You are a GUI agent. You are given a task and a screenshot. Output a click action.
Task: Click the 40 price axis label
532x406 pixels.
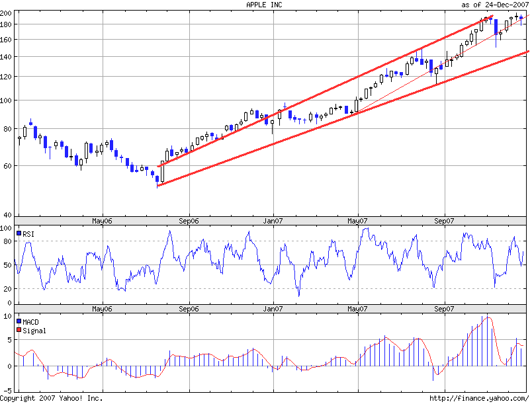(8, 215)
